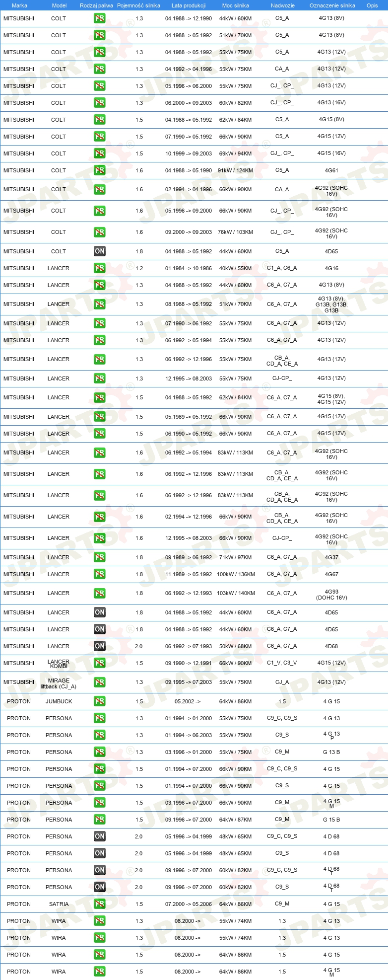This screenshot has width=388, height=980.
Task: Select the SATRIA model cell
Action: coord(59,904)
